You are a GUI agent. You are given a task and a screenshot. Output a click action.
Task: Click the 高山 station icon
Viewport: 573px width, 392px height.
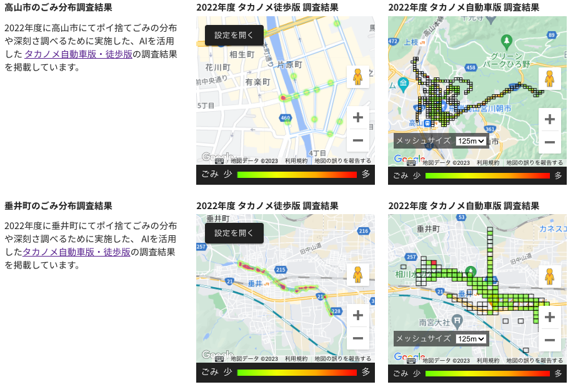(427, 124)
